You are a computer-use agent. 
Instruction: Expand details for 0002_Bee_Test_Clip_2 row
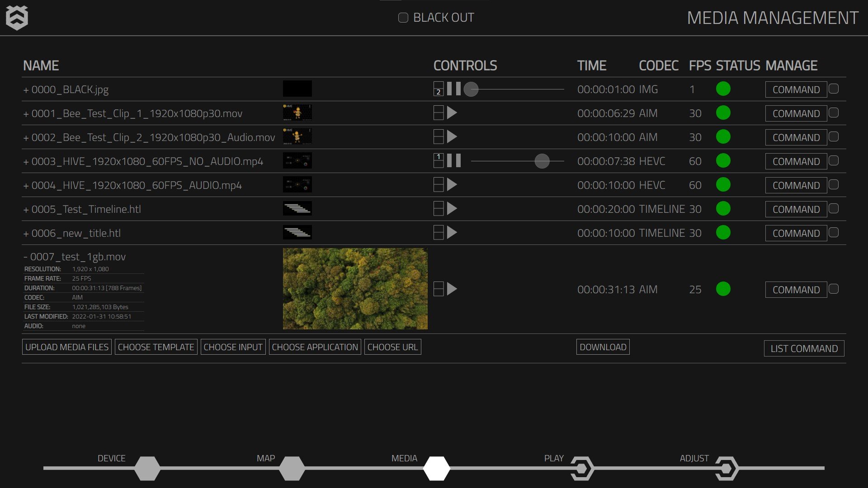(26, 138)
